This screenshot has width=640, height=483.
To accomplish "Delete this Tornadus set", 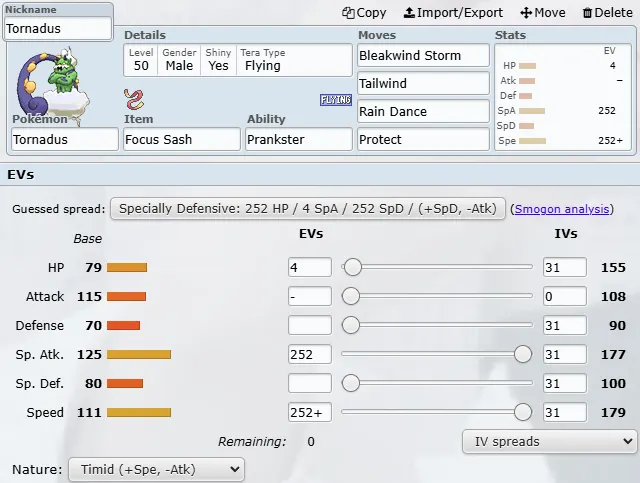I will pyautogui.click(x=607, y=13).
